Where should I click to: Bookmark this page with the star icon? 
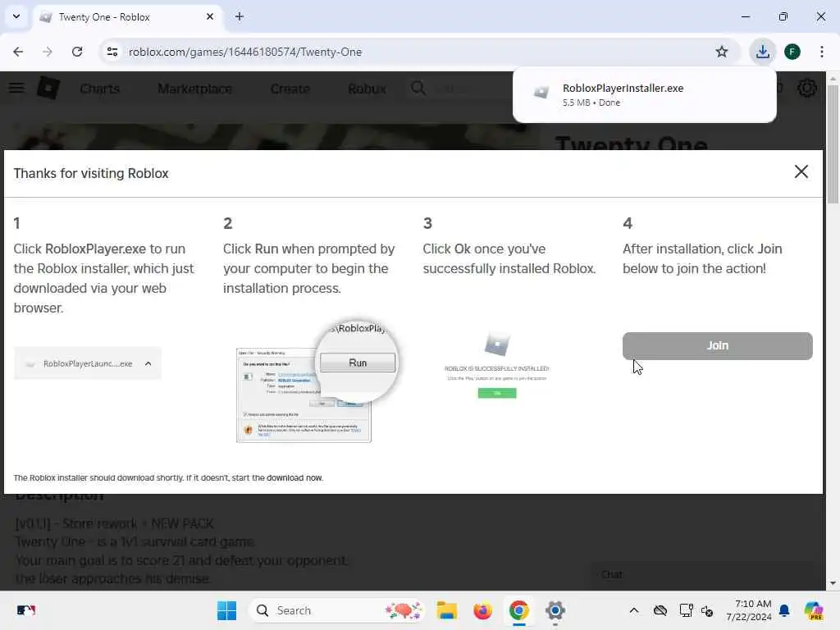722,52
